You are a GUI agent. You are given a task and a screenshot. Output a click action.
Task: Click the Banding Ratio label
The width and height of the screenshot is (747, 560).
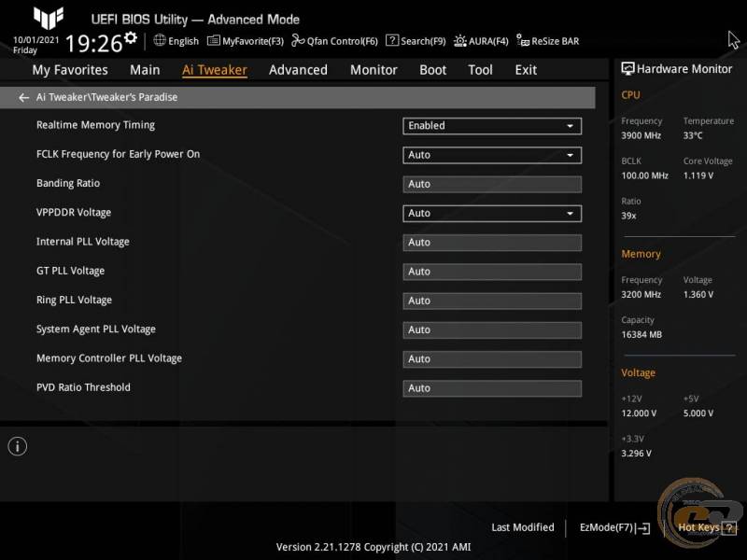pos(68,183)
